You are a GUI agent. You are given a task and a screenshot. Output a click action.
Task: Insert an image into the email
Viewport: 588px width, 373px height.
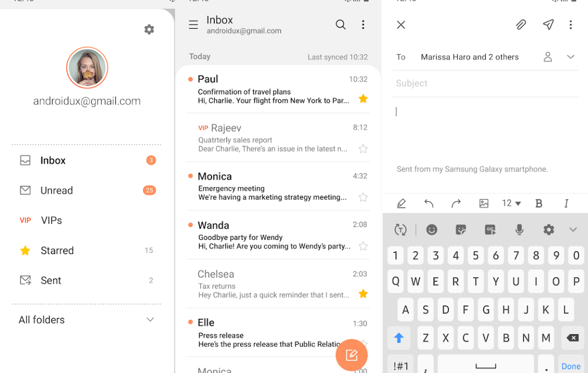point(484,203)
